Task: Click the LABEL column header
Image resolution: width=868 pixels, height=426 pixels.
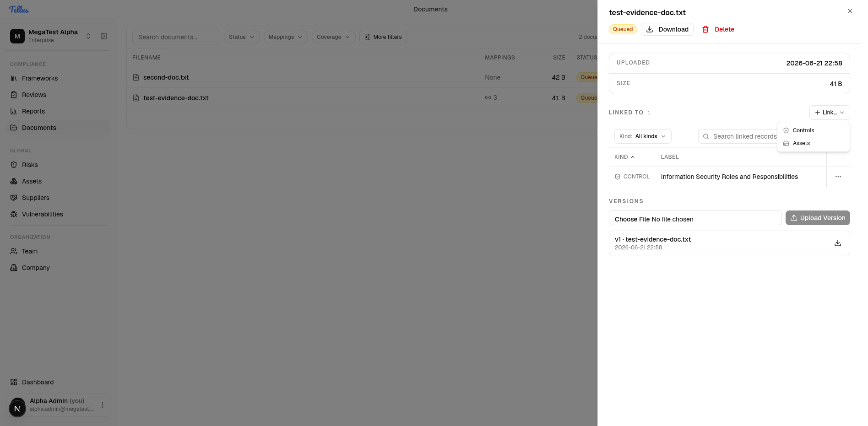Action: coord(670,157)
